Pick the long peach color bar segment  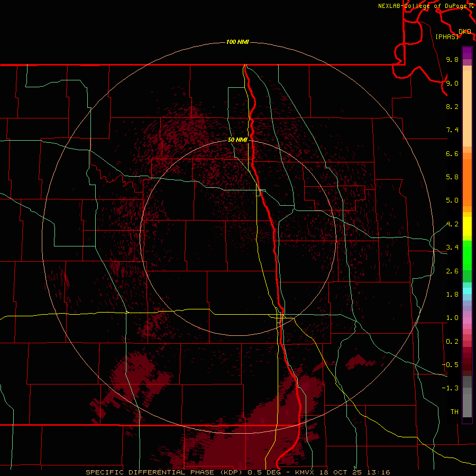click(467, 108)
